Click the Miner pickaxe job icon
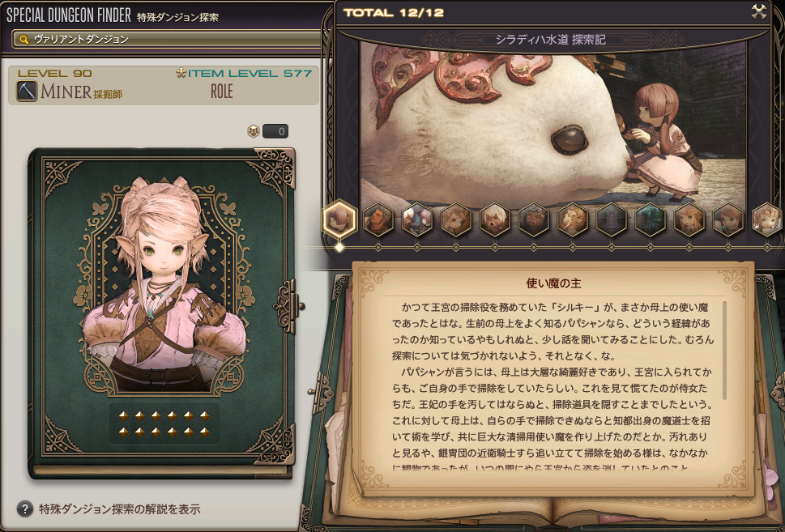 click(27, 92)
